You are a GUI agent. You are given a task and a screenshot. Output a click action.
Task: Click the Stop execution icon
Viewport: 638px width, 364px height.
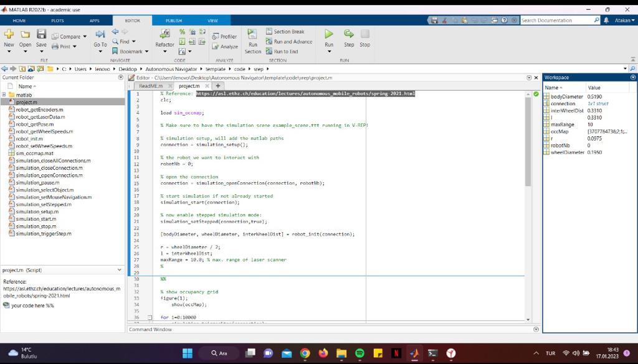(365, 34)
